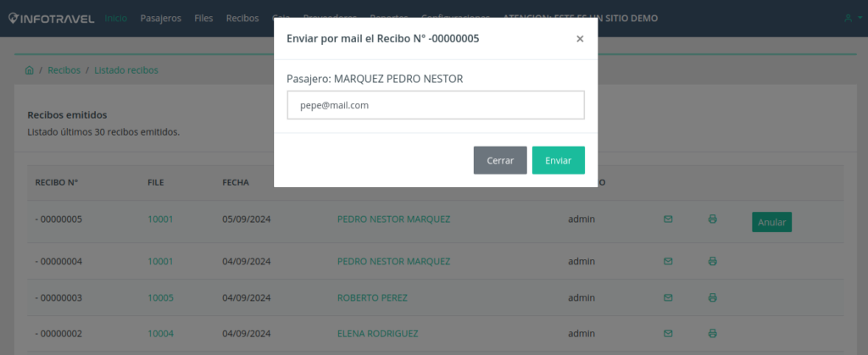Click the home icon in the breadcrumb
This screenshot has width=868, height=355.
pos(30,70)
